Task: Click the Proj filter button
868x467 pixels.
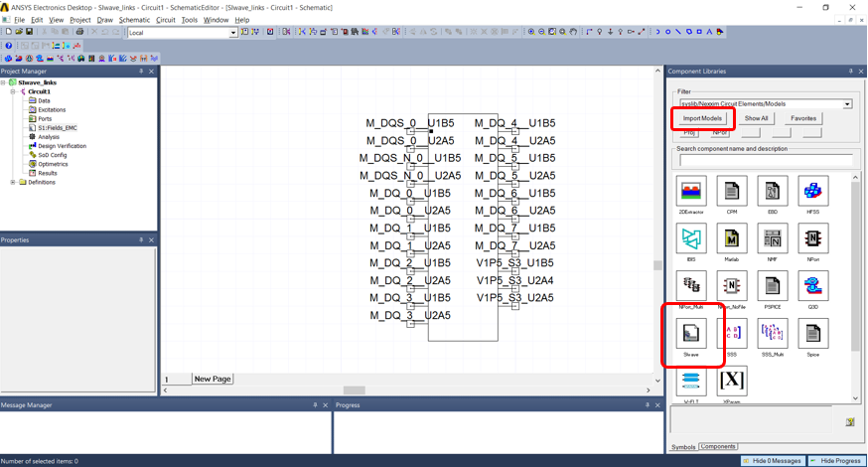Action: (x=689, y=133)
